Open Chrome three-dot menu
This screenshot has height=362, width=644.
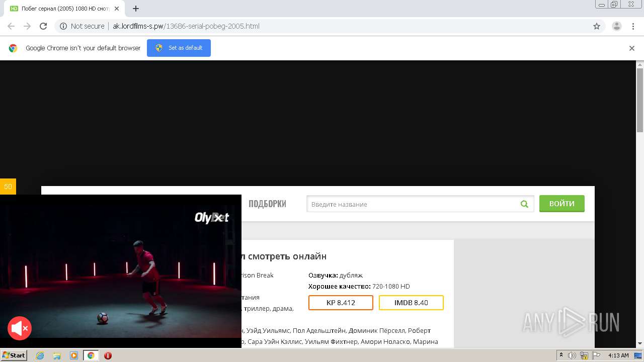[x=633, y=26]
